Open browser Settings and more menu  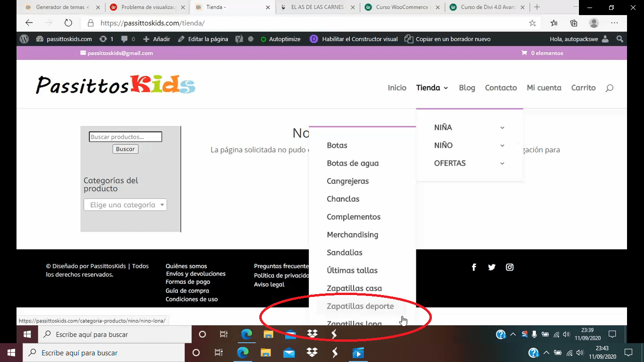tap(614, 23)
